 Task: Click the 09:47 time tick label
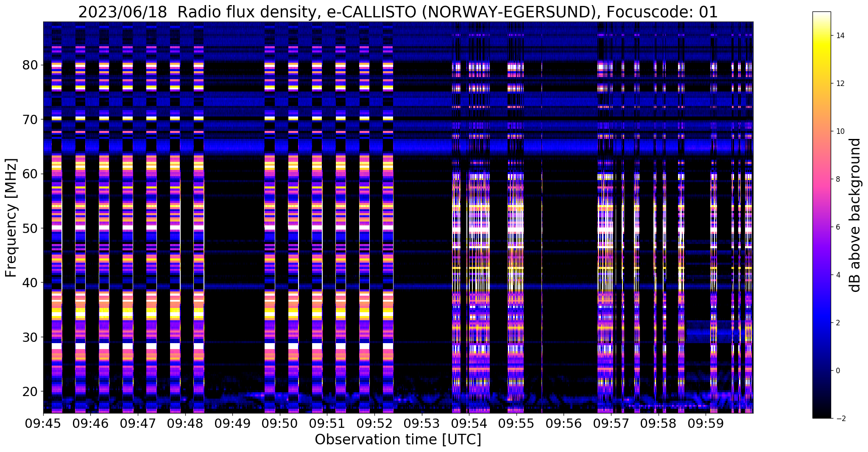(x=138, y=424)
